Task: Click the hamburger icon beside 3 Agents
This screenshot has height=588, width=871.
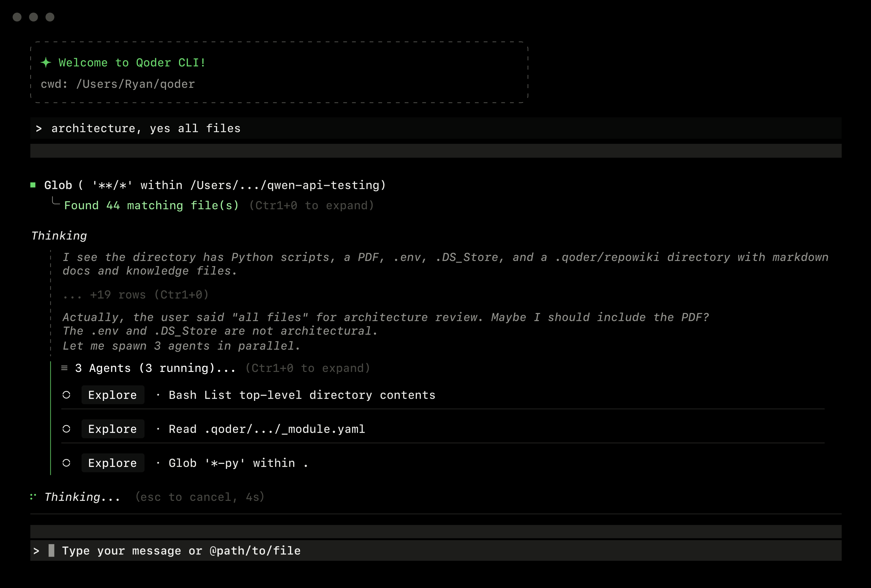Action: 64,368
